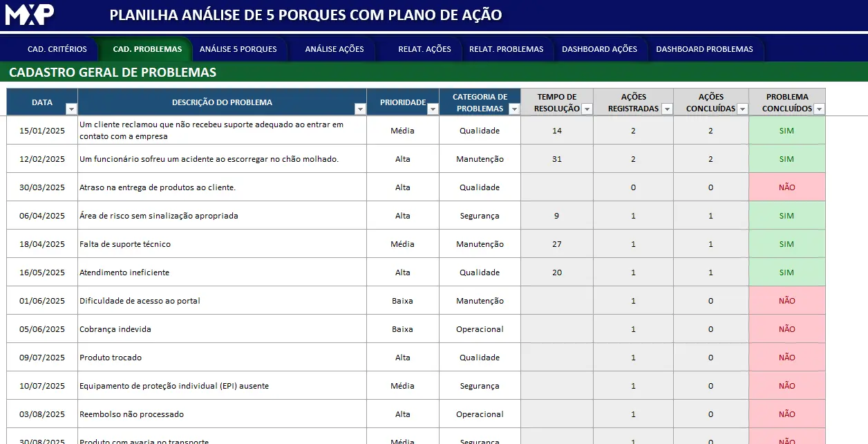868x444 pixels.
Task: Open Descrição do Problema filter dropdown
Action: pos(360,109)
